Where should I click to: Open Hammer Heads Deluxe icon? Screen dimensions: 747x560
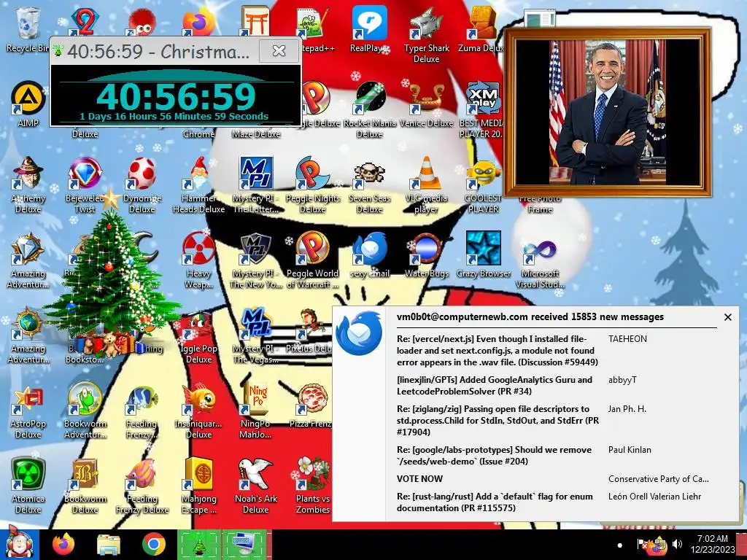coord(198,184)
